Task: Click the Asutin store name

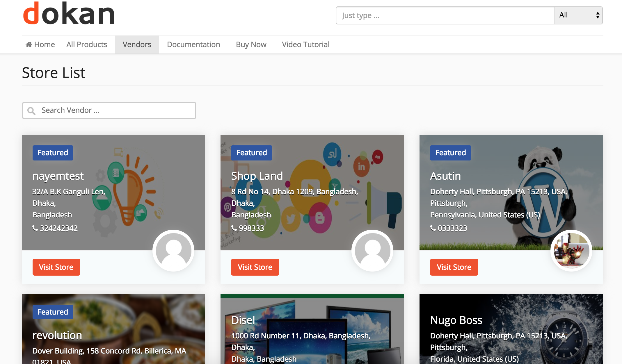Action: click(x=445, y=176)
